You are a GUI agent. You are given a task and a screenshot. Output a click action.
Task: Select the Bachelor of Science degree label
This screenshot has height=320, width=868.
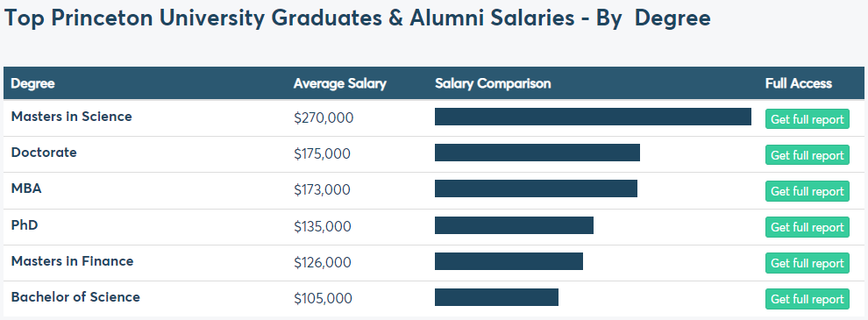[75, 296]
